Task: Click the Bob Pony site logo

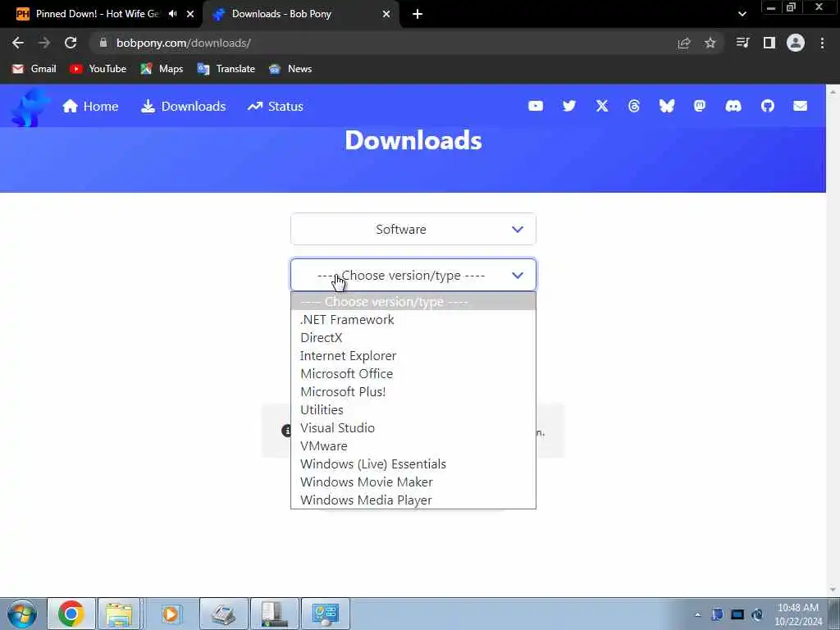Action: [30, 107]
